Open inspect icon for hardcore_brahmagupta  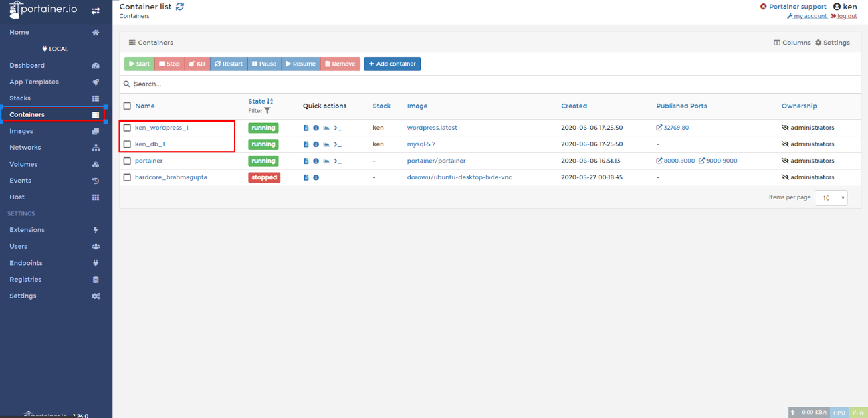(316, 177)
